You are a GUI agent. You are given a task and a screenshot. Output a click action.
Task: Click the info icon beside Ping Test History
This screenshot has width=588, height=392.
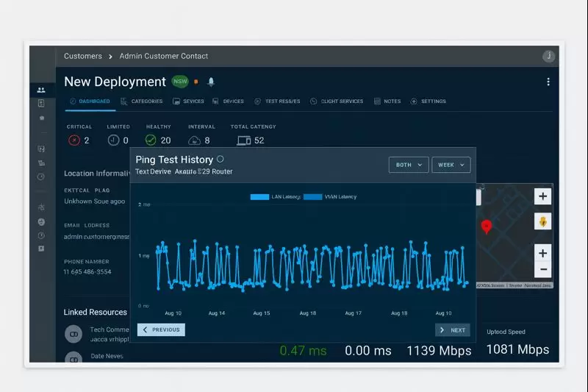[x=220, y=159]
